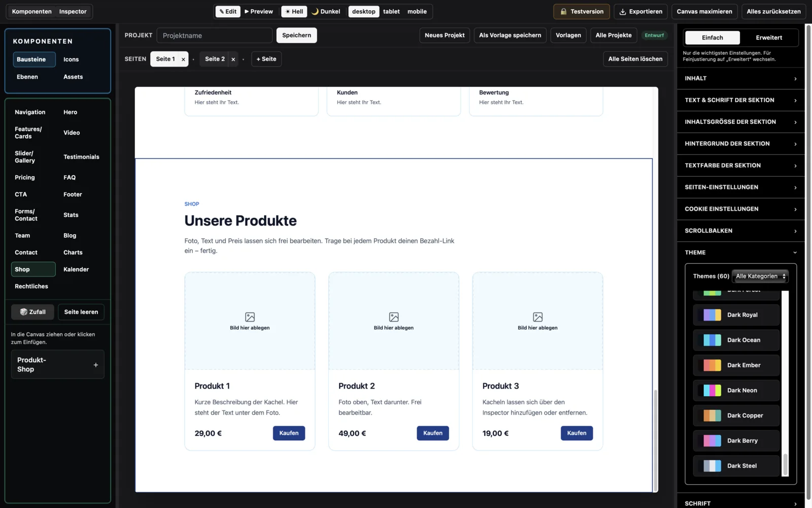The width and height of the screenshot is (812, 508).
Task: Select the mobile viewport
Action: click(417, 11)
